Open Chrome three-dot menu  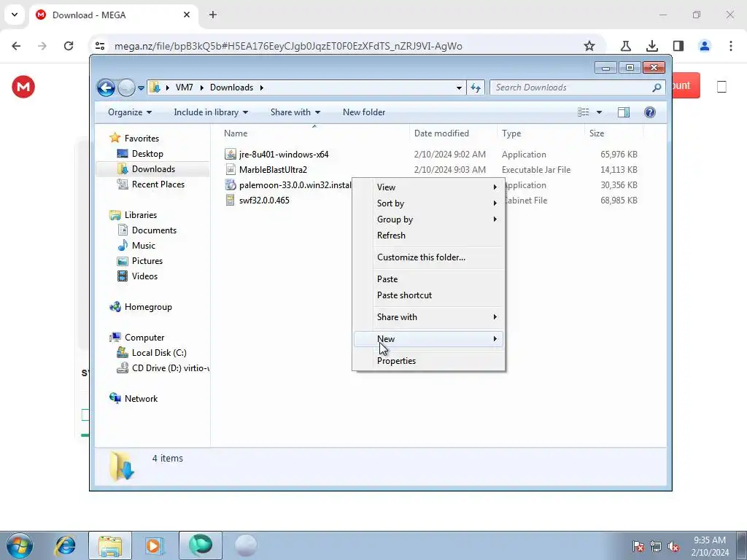(731, 46)
